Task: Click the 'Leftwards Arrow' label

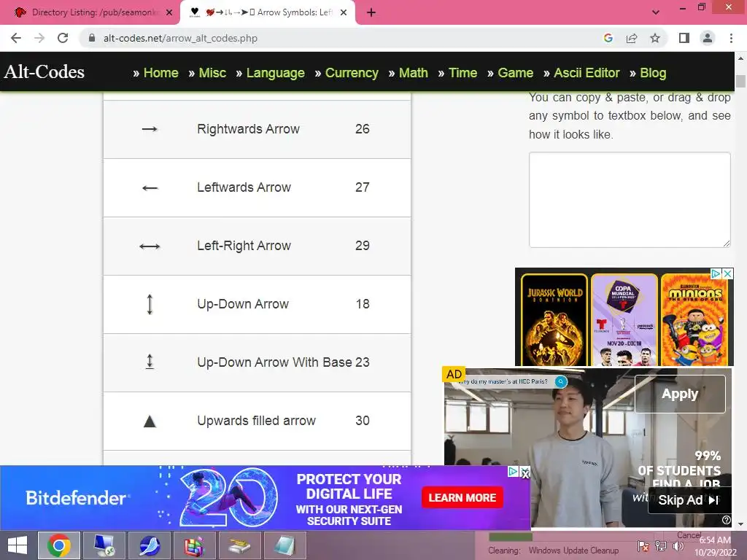Action: (x=244, y=187)
